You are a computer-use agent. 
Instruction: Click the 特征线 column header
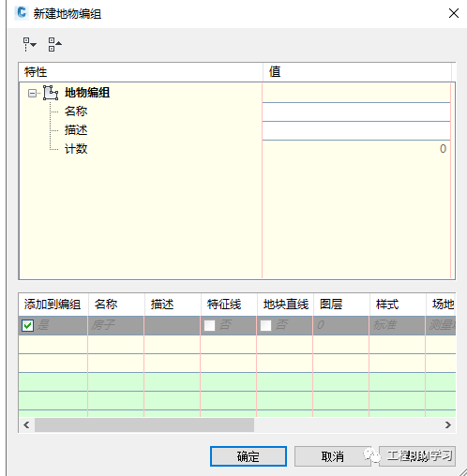(229, 305)
